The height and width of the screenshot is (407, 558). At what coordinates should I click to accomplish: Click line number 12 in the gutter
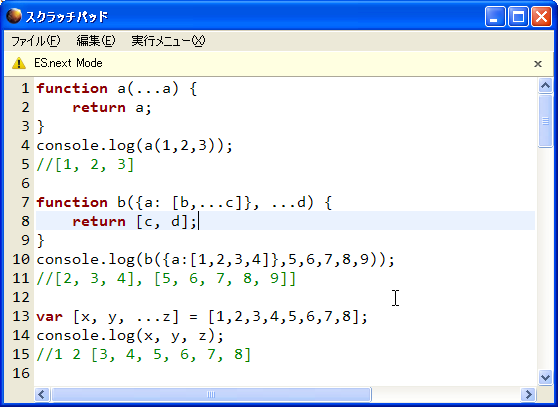coord(21,297)
